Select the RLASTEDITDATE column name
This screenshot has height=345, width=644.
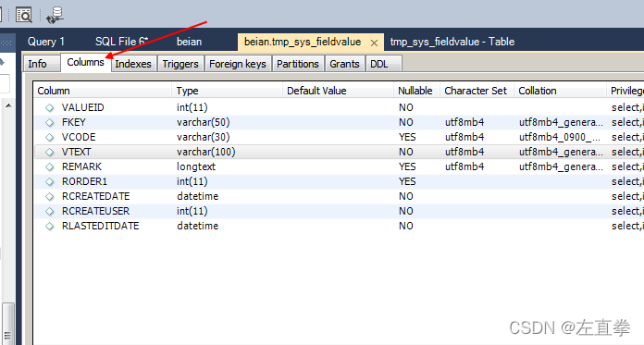(100, 226)
